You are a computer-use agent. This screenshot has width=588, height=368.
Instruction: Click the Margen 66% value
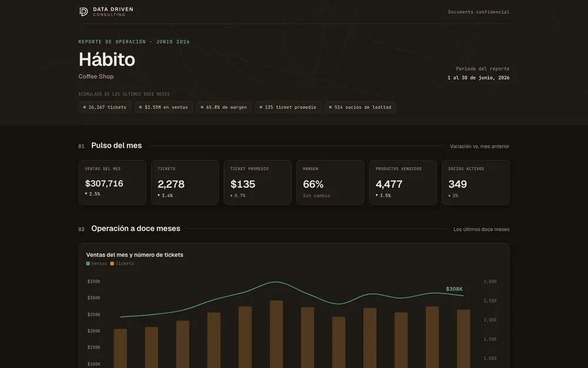(x=313, y=184)
